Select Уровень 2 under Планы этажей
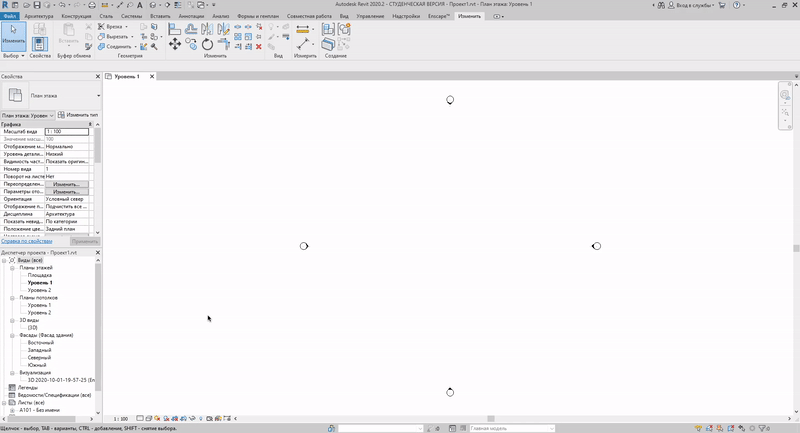This screenshot has width=800, height=433. 39,290
